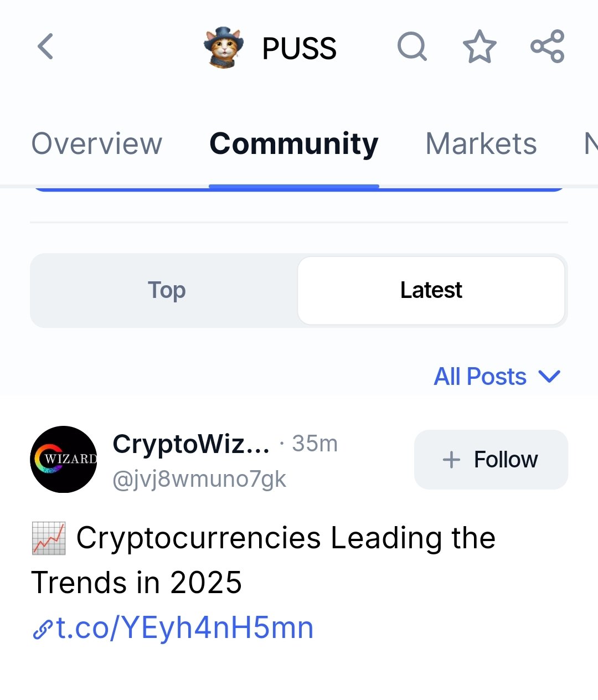Switch feed to Latest posts

tap(431, 290)
